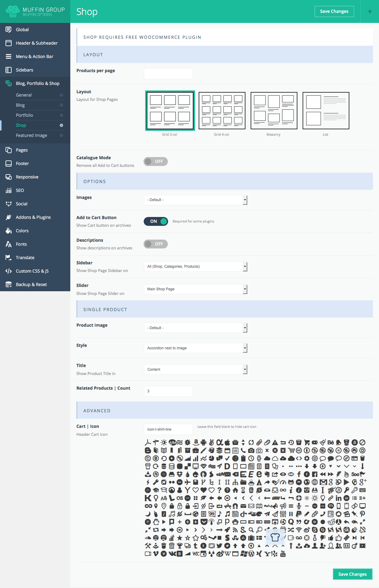
Task: Click the top Save Changes button
Action: point(334,11)
